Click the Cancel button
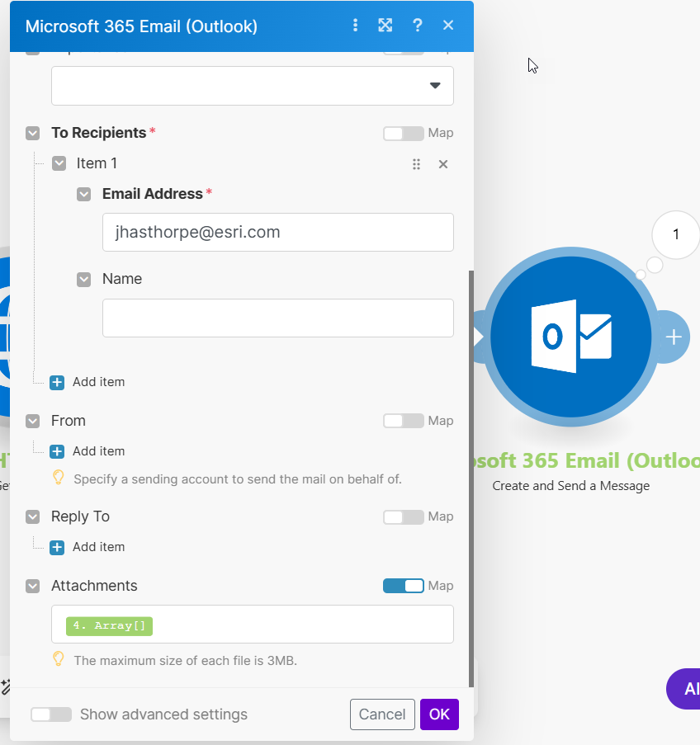This screenshot has height=745, width=700. click(382, 714)
